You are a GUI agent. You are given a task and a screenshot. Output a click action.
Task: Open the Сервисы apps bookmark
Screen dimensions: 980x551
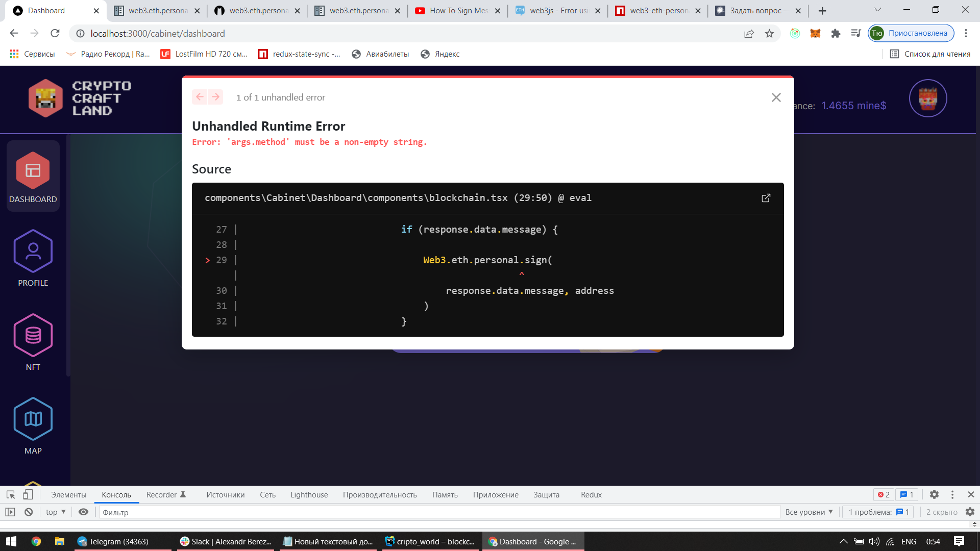click(x=32, y=54)
